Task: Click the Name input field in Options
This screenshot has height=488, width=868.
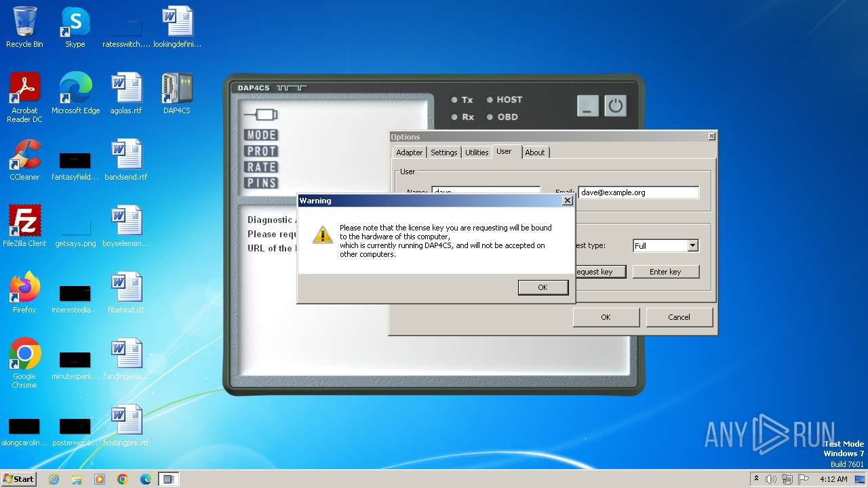Action: tap(486, 191)
